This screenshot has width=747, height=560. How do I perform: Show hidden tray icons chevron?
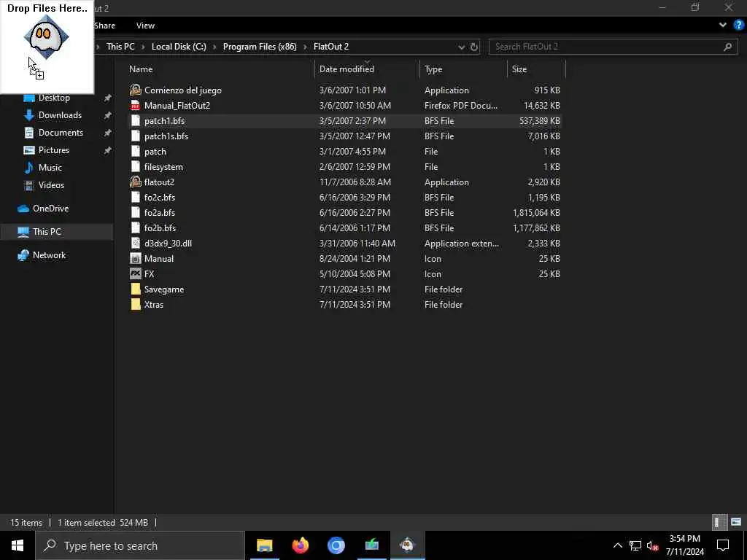click(x=617, y=545)
